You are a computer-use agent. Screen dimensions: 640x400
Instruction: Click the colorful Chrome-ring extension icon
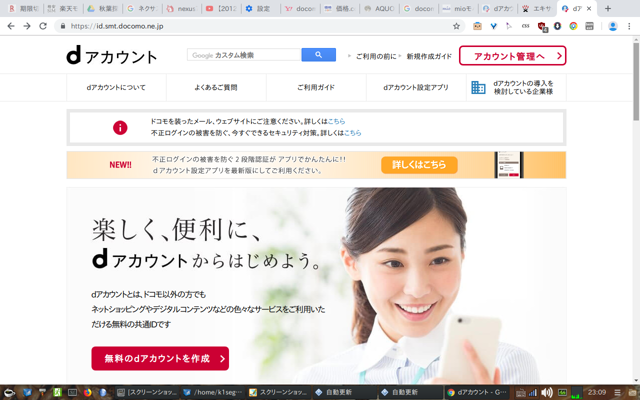point(573,26)
